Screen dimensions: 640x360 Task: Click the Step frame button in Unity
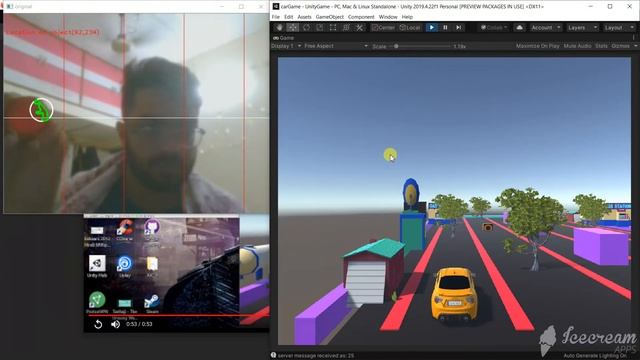point(459,27)
